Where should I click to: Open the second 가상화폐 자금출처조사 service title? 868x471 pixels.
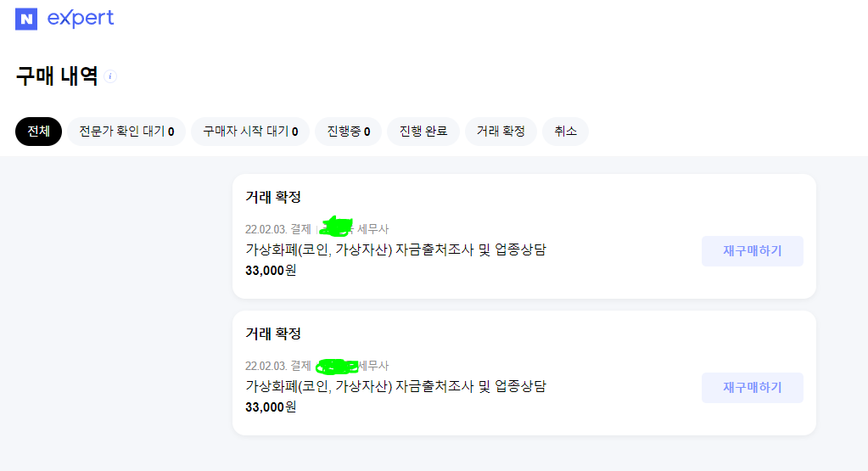(395, 387)
